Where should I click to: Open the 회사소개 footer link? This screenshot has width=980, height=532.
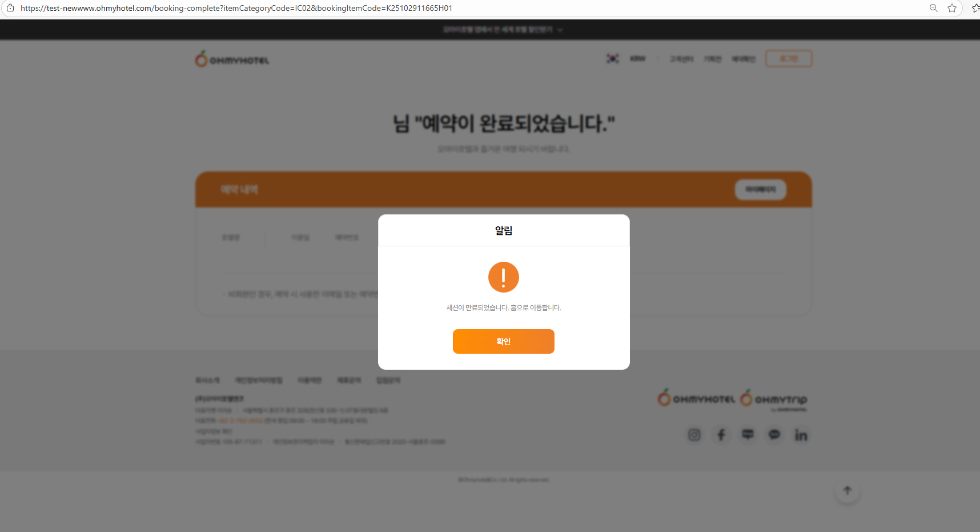pos(207,380)
